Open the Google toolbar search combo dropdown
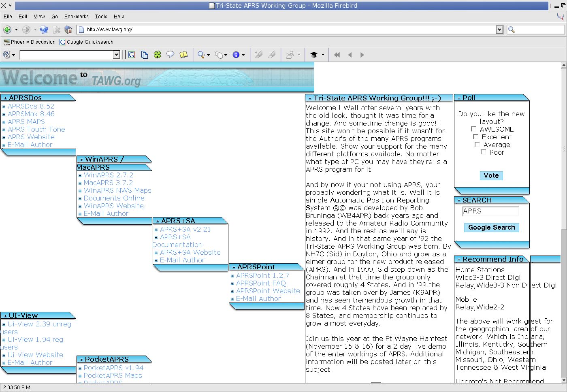Viewport: 567px width, 392px height. pyautogui.click(x=116, y=55)
